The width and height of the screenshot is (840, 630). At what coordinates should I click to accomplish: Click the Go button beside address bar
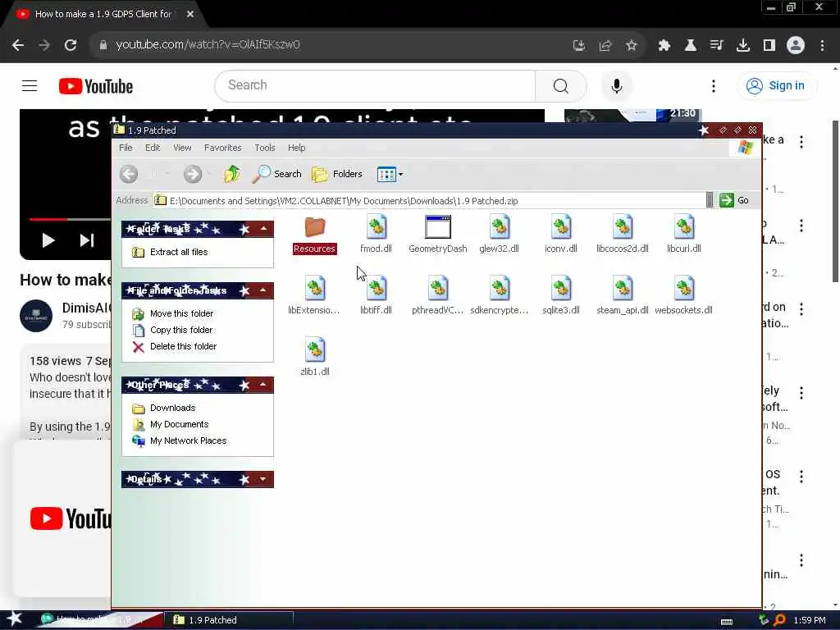click(x=734, y=200)
